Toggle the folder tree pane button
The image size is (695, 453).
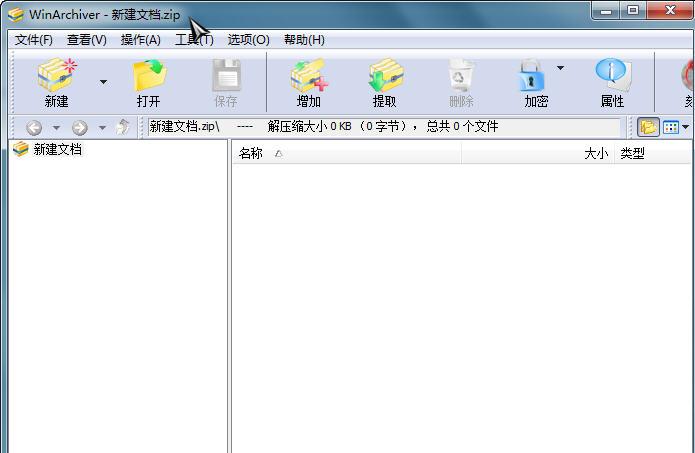(x=648, y=128)
